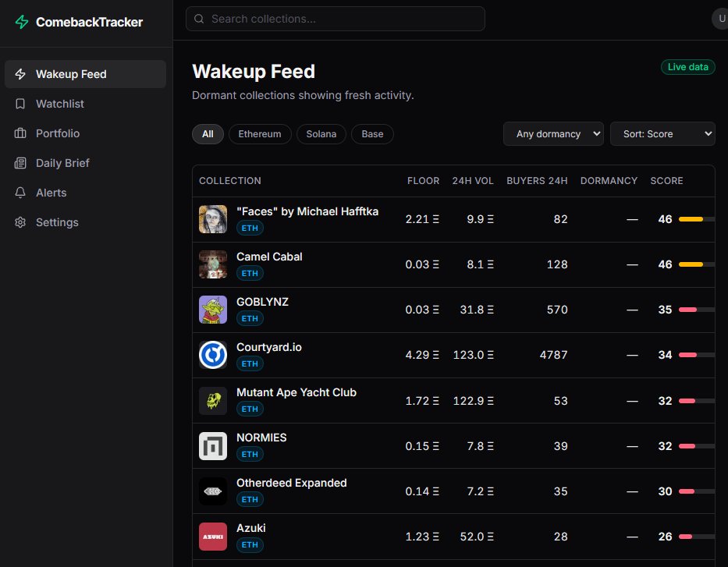This screenshot has height=567, width=728.
Task: Click the Portfolio briefcase icon
Action: [20, 133]
